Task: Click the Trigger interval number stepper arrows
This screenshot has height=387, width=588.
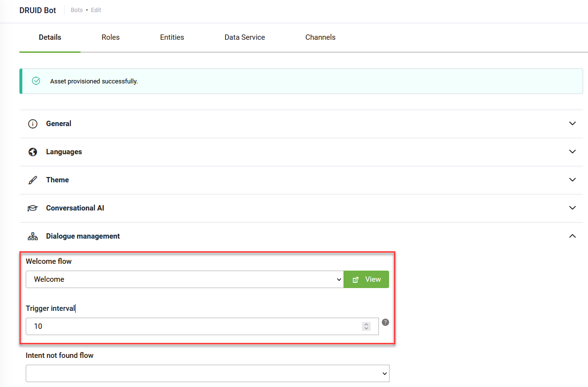Action: click(x=366, y=326)
